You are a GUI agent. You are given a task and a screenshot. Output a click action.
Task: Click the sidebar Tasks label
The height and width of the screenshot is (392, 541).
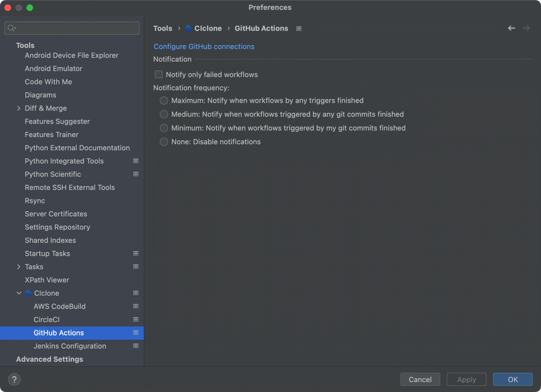[34, 266]
